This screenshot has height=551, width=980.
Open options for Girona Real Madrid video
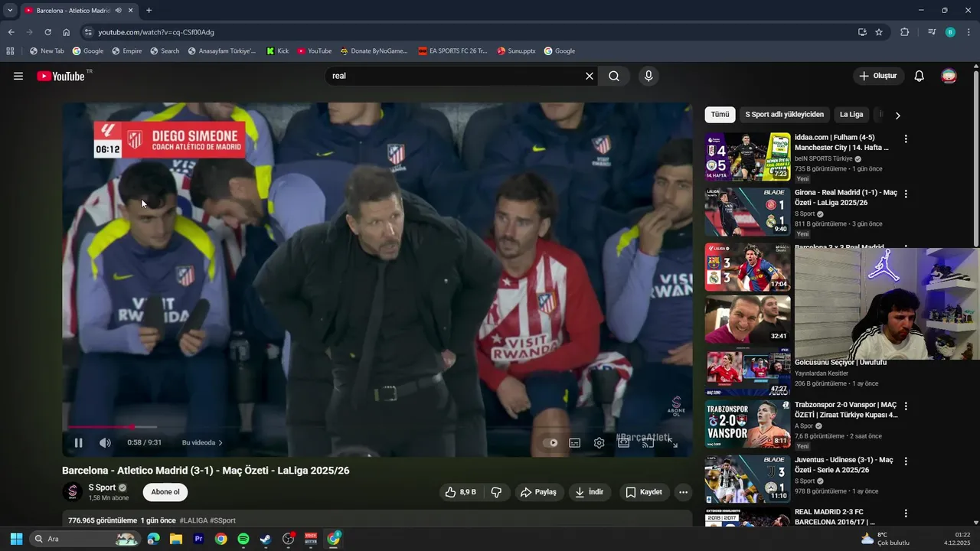click(x=906, y=194)
